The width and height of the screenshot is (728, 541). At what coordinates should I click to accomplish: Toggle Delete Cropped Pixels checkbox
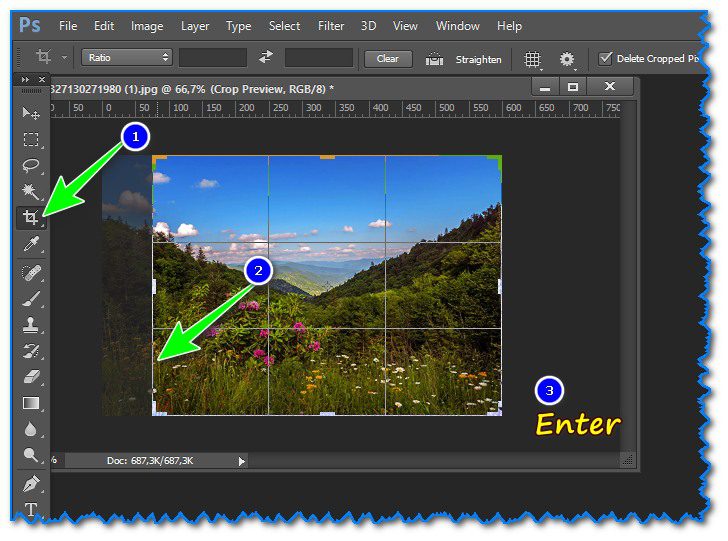(x=604, y=59)
